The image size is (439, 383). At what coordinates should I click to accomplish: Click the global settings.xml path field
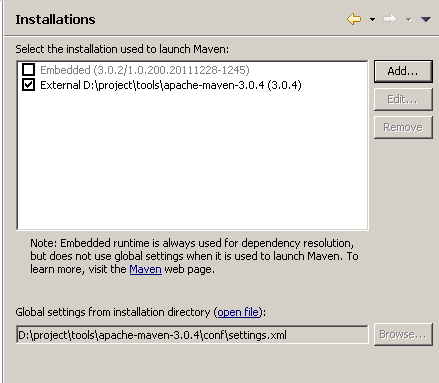(192, 335)
